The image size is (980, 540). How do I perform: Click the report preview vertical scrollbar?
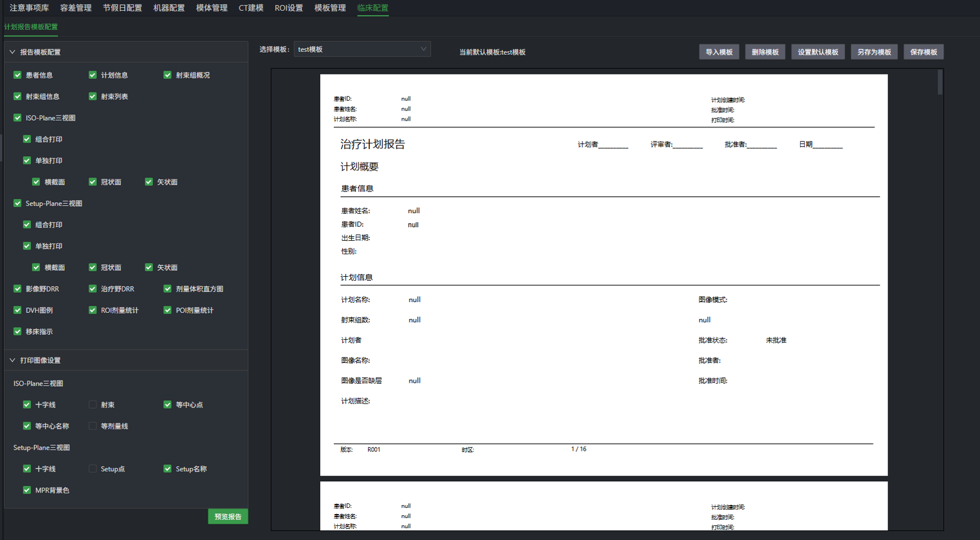tap(940, 82)
